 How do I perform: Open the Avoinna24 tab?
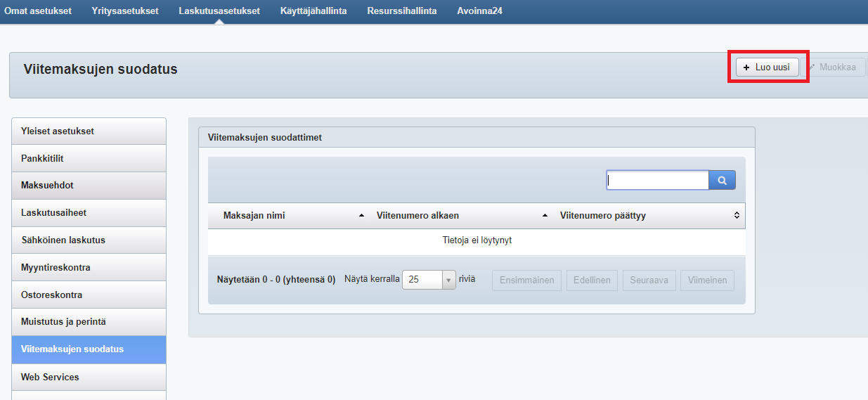pos(479,11)
